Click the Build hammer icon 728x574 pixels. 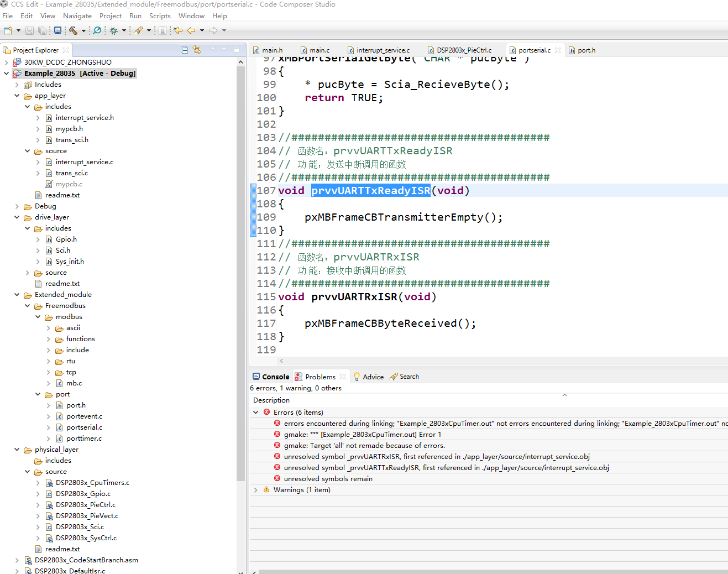click(73, 30)
